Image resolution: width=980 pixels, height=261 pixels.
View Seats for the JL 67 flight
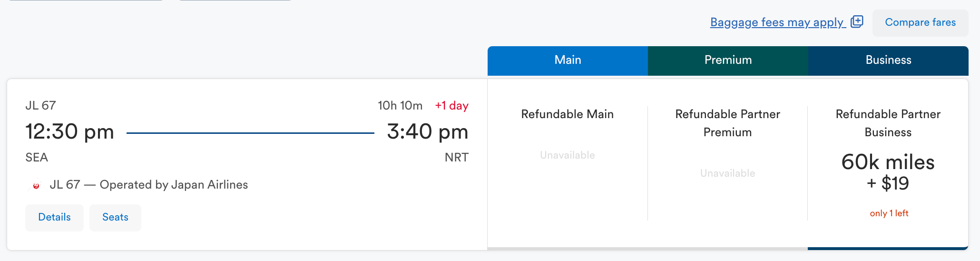115,217
